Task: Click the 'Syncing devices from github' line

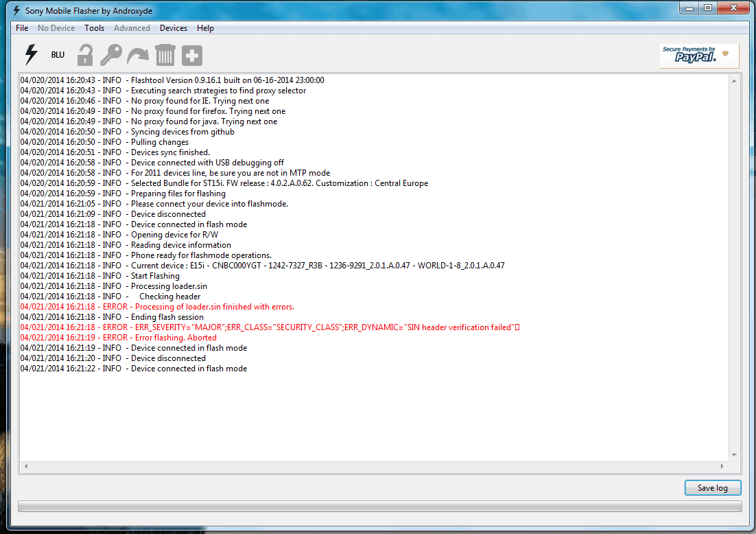Action: [x=128, y=132]
